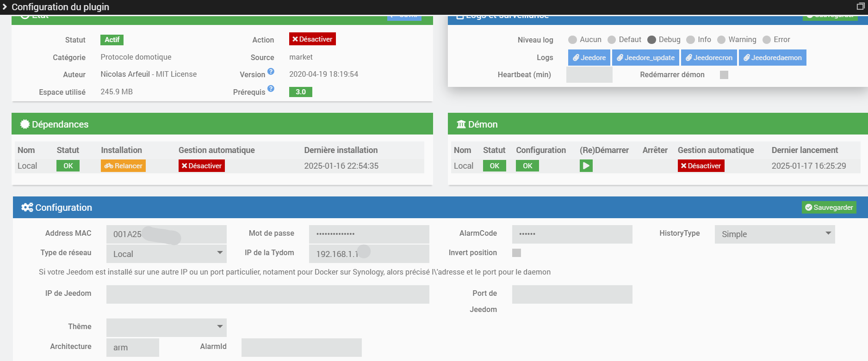Viewport: 868px width, 361px height.
Task: Disable automatic management for Dépendances
Action: pyautogui.click(x=202, y=166)
